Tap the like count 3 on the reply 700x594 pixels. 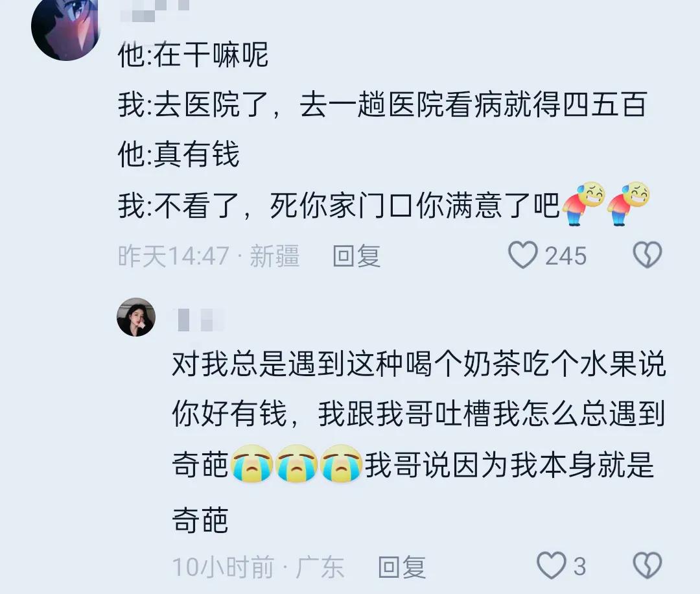[x=579, y=566]
